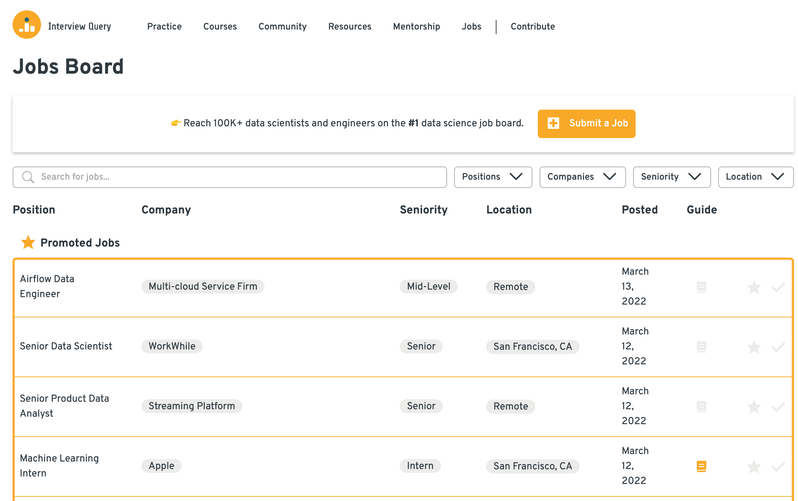Star the Senior Product Data Analyst job
The width and height of the screenshot is (798, 501).
pyautogui.click(x=754, y=407)
